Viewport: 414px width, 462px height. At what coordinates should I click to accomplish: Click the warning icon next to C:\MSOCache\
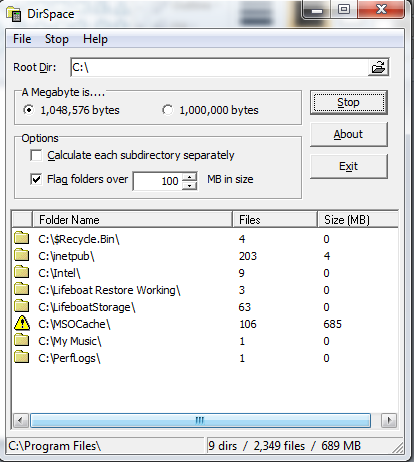(x=22, y=323)
